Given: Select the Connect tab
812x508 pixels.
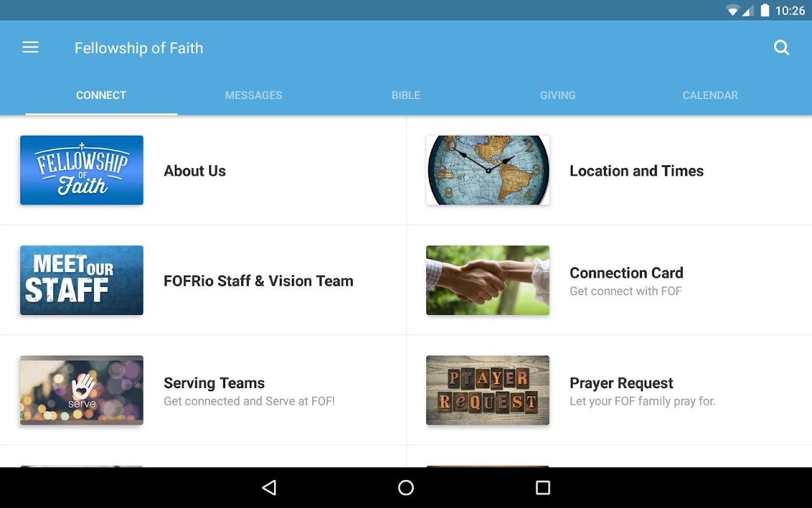Looking at the screenshot, I should 101,95.
